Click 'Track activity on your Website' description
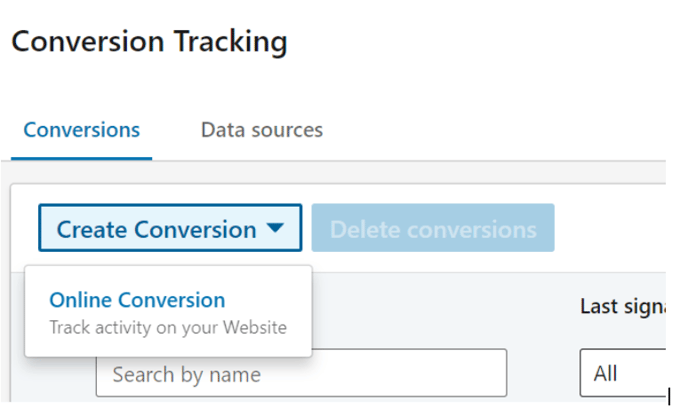This screenshot has height=416, width=688. [168, 327]
